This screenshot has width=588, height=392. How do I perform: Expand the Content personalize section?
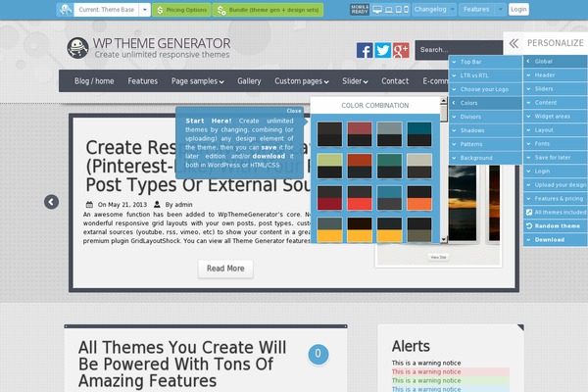556,102
